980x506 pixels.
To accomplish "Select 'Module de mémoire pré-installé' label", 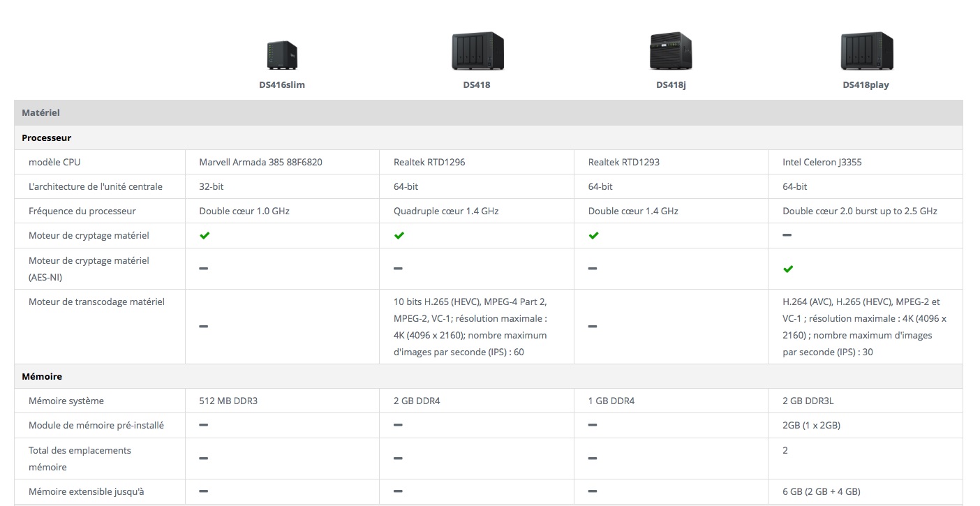I will pyautogui.click(x=96, y=425).
